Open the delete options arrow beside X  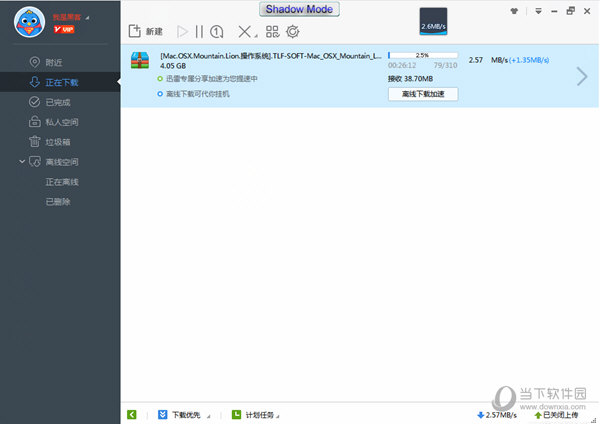(256, 36)
